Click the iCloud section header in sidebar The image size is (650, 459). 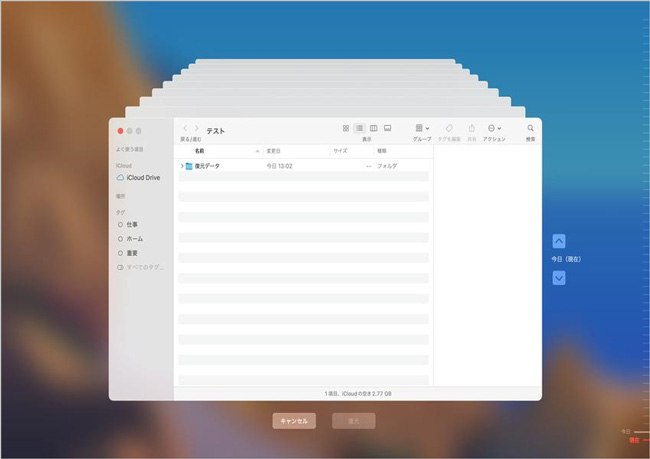pos(124,165)
